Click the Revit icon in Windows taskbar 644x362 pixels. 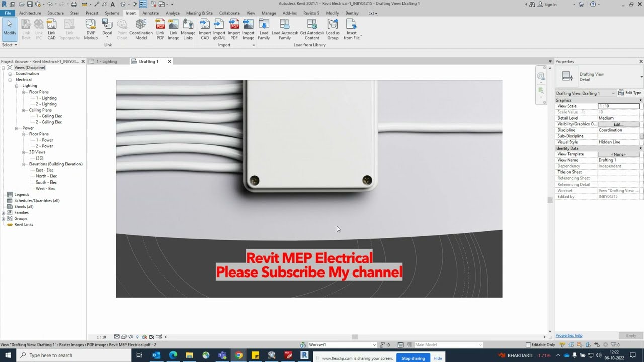304,355
